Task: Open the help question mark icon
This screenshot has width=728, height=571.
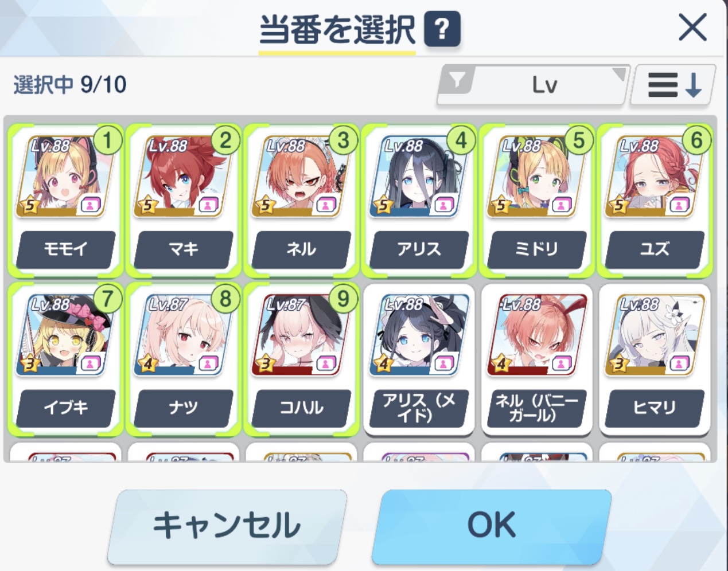Action: (x=442, y=29)
